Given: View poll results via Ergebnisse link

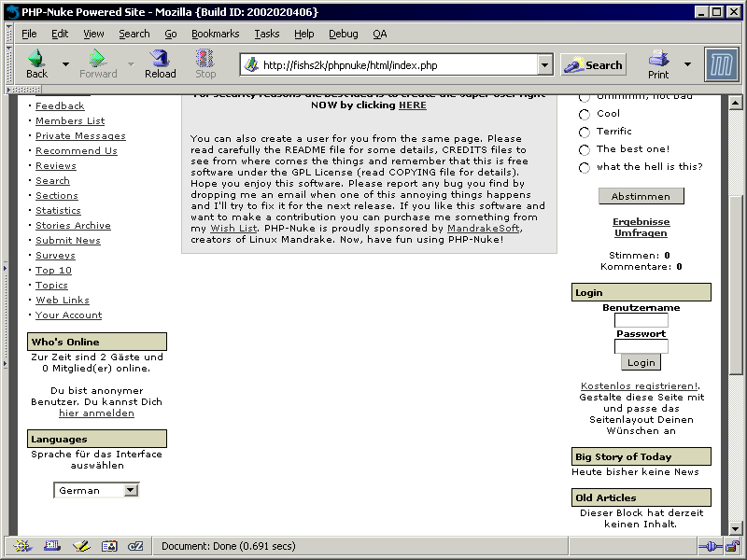Looking at the screenshot, I should tap(641, 221).
